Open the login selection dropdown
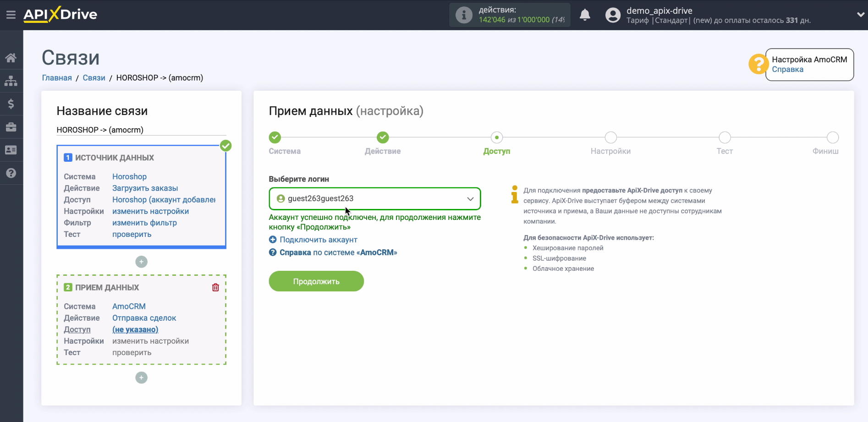868x422 pixels. [x=374, y=198]
